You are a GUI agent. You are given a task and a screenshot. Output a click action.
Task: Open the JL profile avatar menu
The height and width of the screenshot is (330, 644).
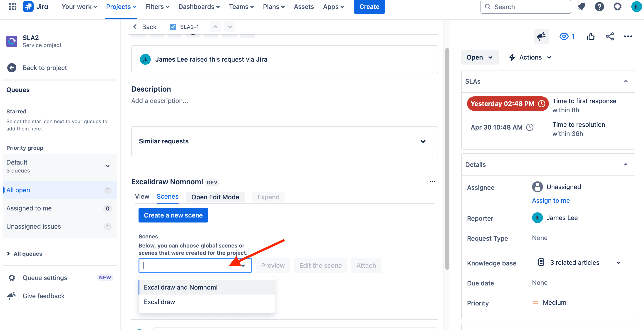[636, 7]
